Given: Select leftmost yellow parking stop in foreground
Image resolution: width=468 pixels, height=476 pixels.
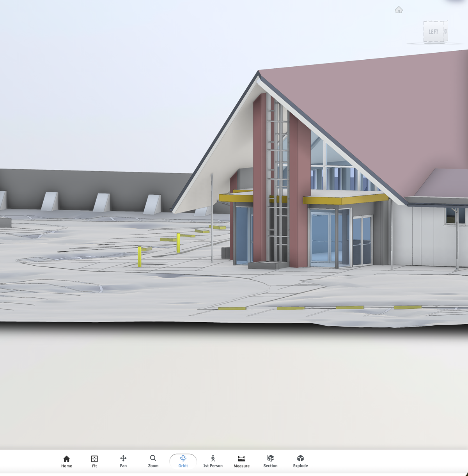Looking at the screenshot, I should click(232, 309).
